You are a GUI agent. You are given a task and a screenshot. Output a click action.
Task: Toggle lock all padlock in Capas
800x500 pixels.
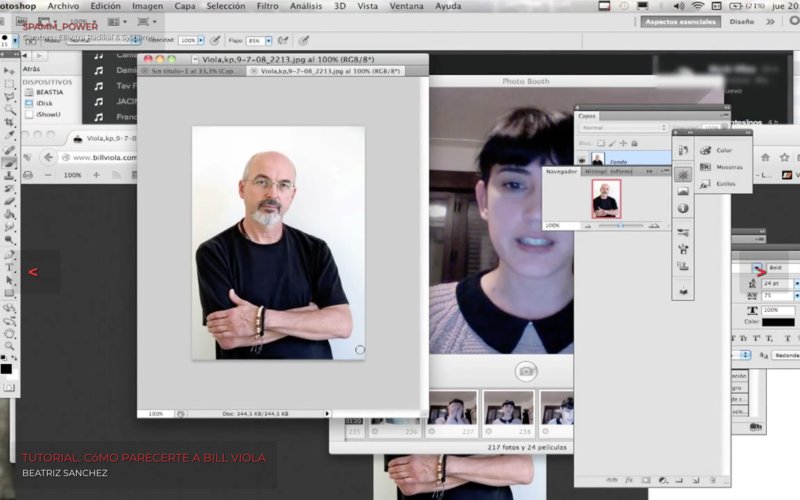pos(634,144)
